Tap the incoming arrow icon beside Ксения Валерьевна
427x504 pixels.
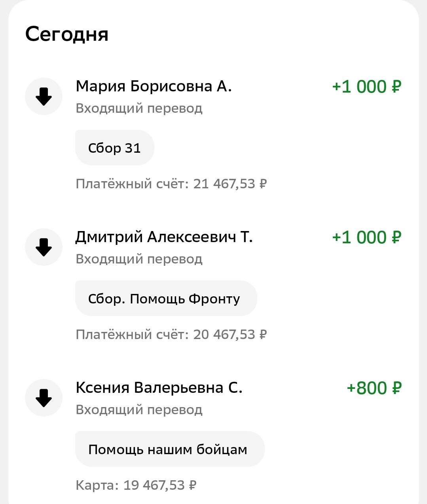[x=44, y=398]
